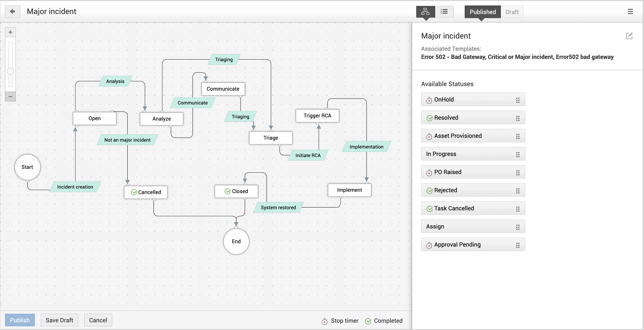Switch to workflow diagram view
This screenshot has width=644, height=330.
[425, 12]
